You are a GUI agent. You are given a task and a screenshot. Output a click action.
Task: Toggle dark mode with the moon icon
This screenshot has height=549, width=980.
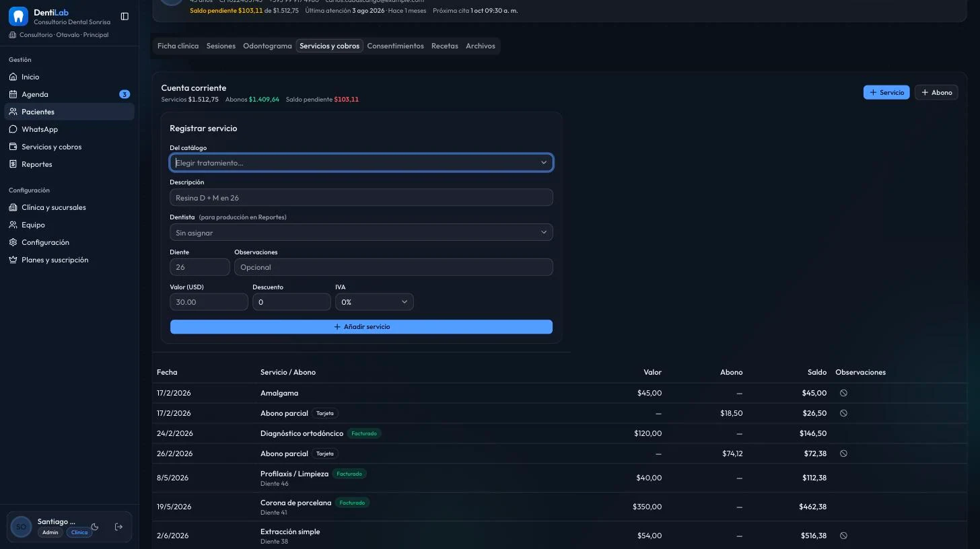(95, 527)
